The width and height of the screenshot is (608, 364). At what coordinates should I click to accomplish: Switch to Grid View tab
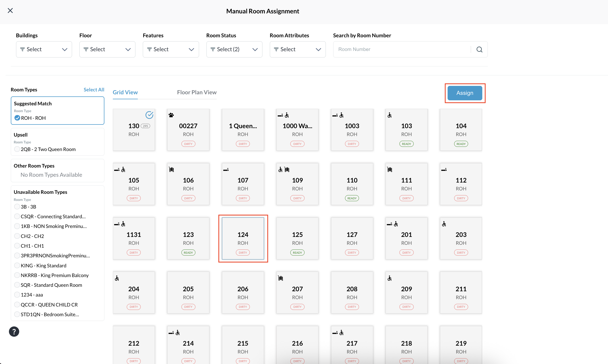(x=125, y=92)
